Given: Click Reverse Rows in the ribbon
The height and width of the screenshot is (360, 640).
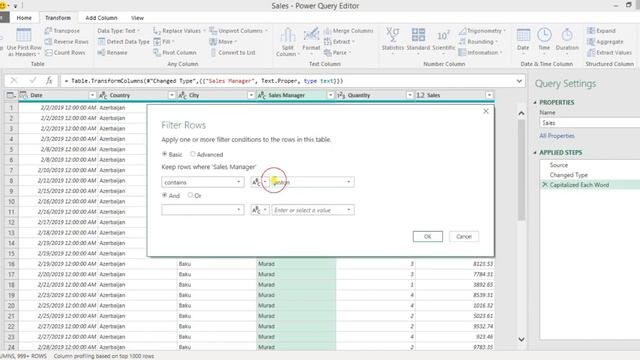Looking at the screenshot, I should 67,42.
